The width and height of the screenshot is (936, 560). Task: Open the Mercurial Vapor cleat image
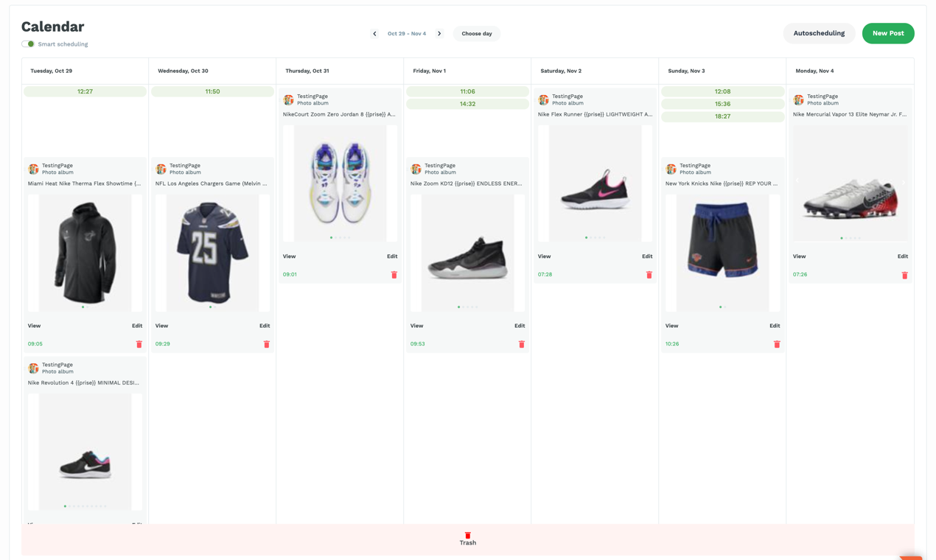pyautogui.click(x=850, y=183)
